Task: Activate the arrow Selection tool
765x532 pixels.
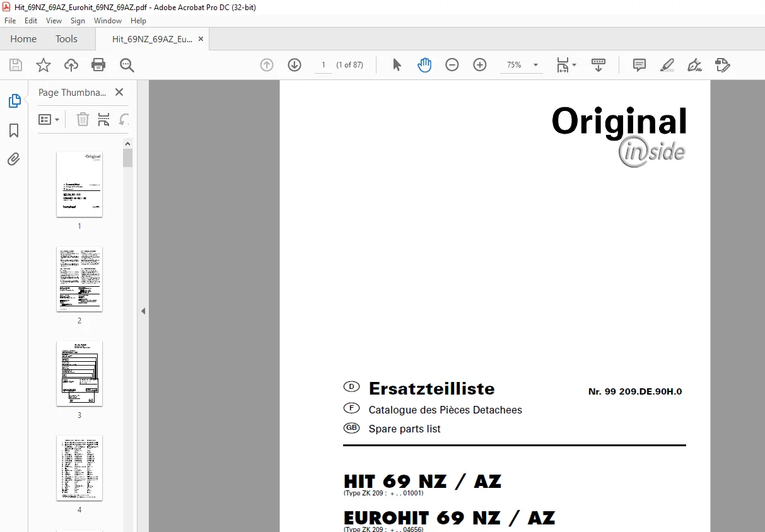Action: point(397,65)
